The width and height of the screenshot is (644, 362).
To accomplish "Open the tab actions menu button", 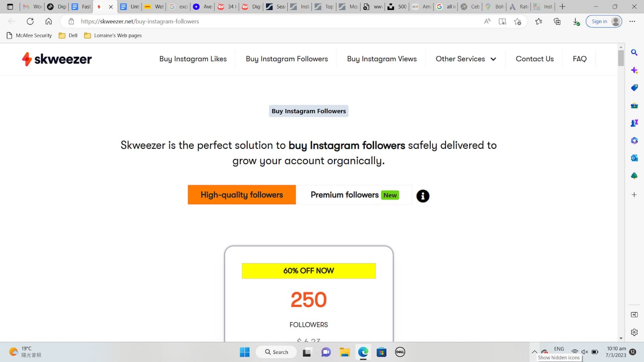I will (10, 7).
